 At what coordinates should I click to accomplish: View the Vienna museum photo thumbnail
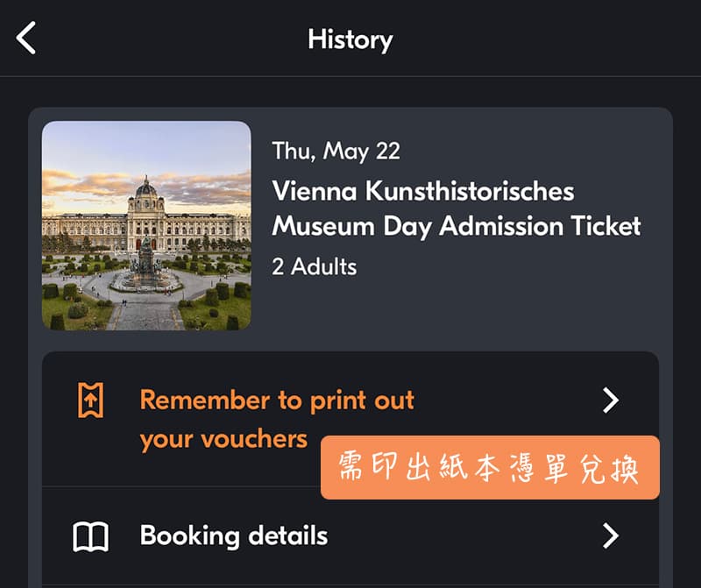tap(146, 225)
